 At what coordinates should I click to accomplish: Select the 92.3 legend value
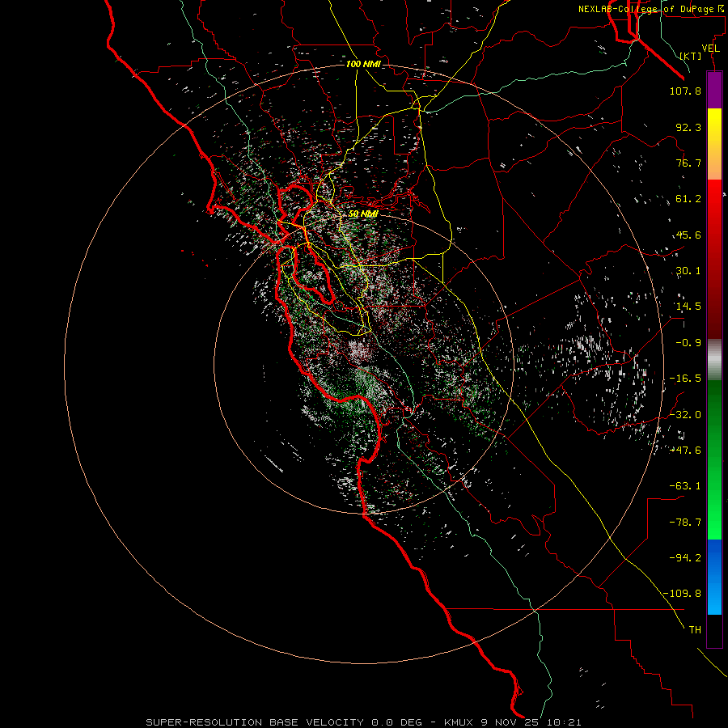click(688, 127)
